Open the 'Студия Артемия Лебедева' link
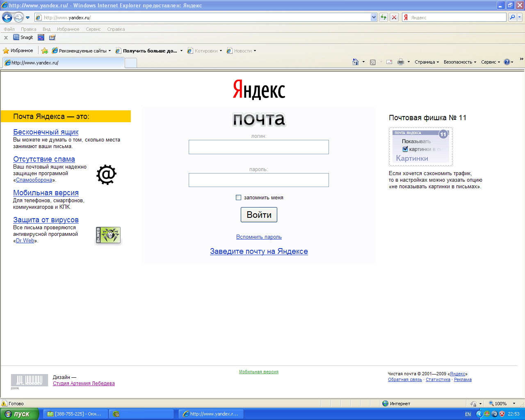 (84, 383)
